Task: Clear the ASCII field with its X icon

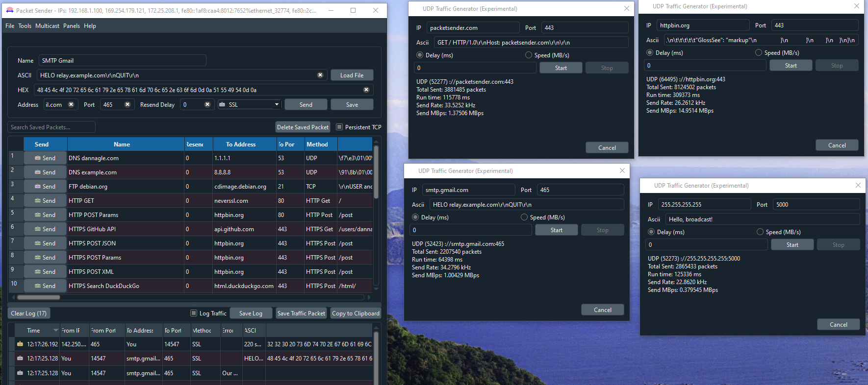Action: (x=320, y=75)
